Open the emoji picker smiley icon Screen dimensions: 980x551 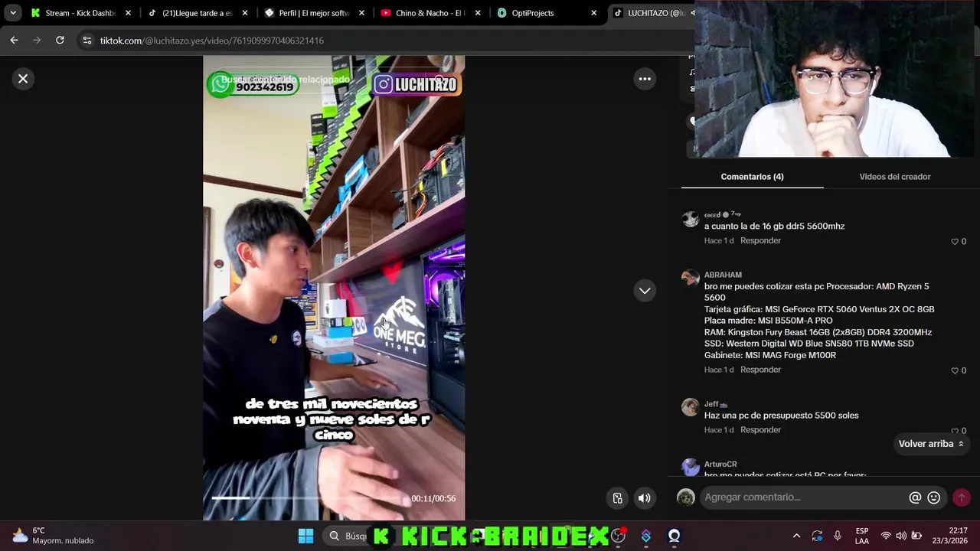[934, 497]
